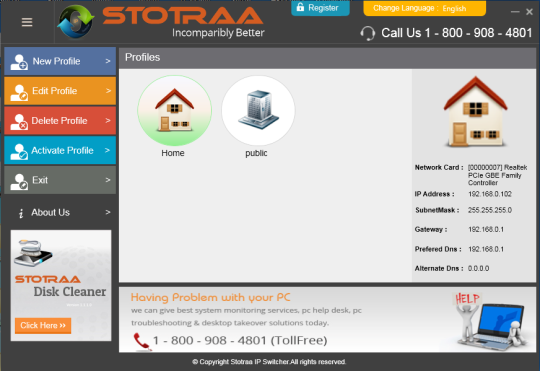The image size is (540, 371).
Task: Select the Exit menu item
Action: coord(60,180)
